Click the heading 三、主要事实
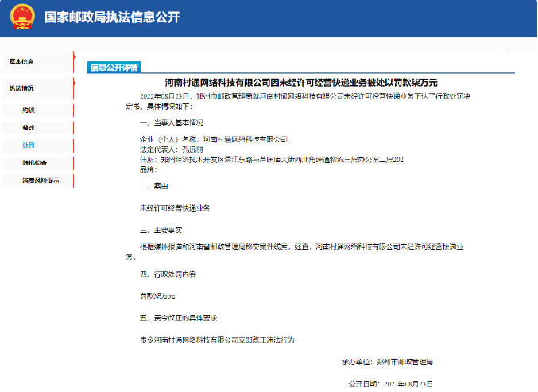Screen dimensions: 538x392 [161, 230]
